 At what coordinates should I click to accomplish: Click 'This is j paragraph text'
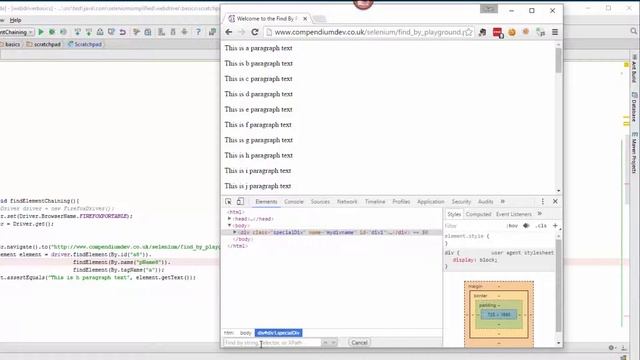coord(258,186)
